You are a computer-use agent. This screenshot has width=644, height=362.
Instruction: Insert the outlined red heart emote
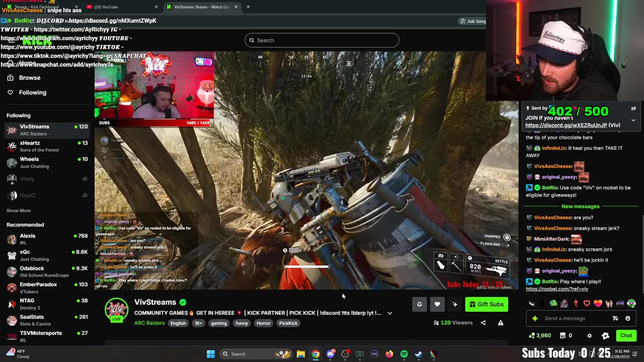(x=587, y=303)
